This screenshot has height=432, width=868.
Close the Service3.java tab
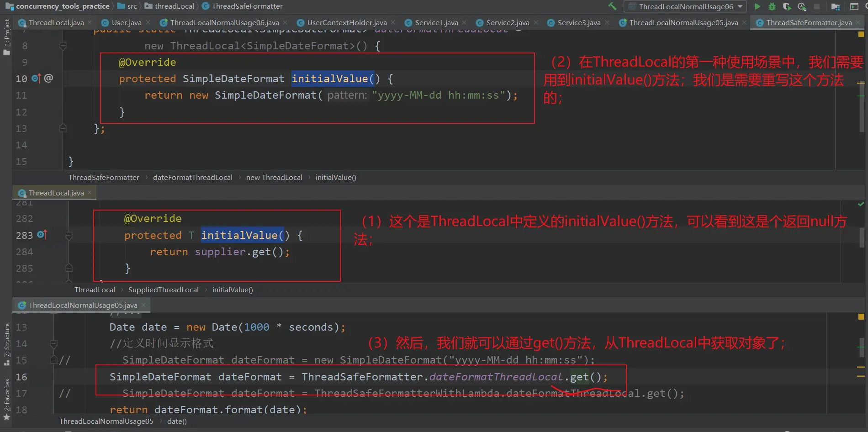pos(607,22)
